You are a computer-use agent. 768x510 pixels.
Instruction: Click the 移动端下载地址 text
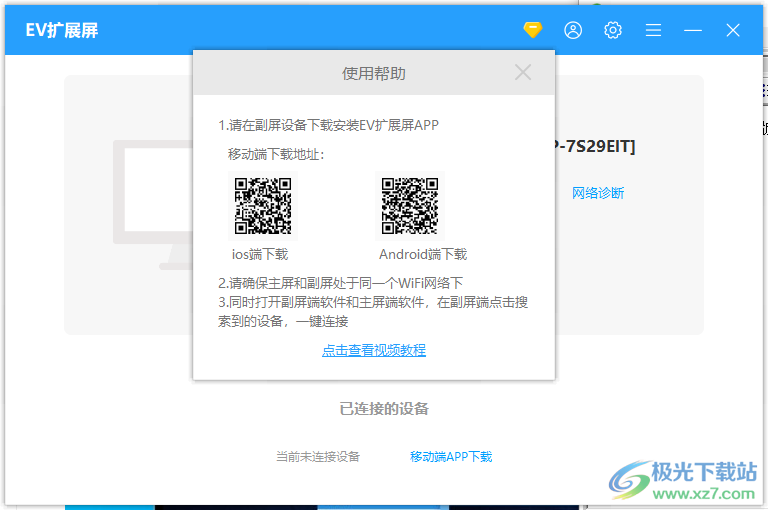tap(276, 155)
